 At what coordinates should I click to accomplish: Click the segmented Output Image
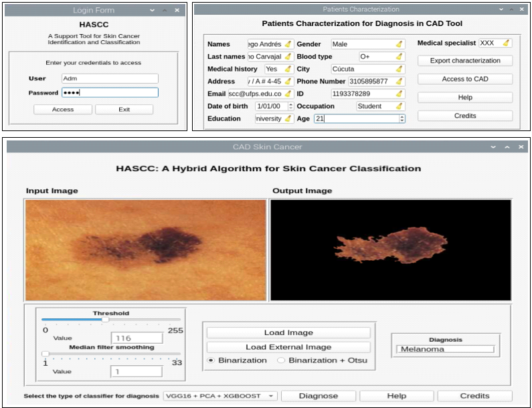pyautogui.click(x=391, y=250)
